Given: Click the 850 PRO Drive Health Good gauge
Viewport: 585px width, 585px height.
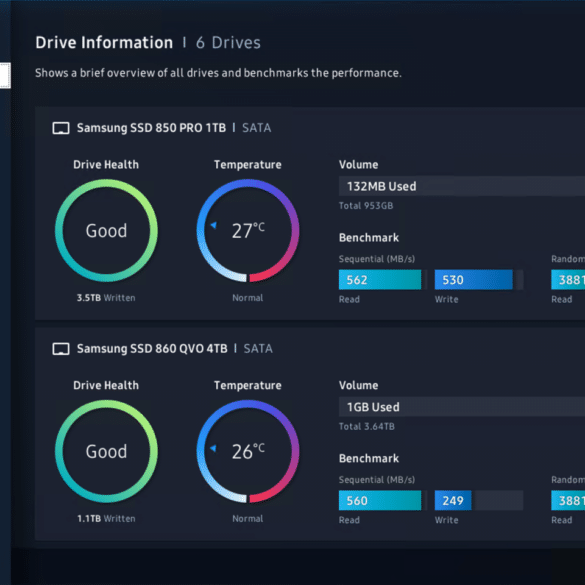Looking at the screenshot, I should click(x=106, y=231).
